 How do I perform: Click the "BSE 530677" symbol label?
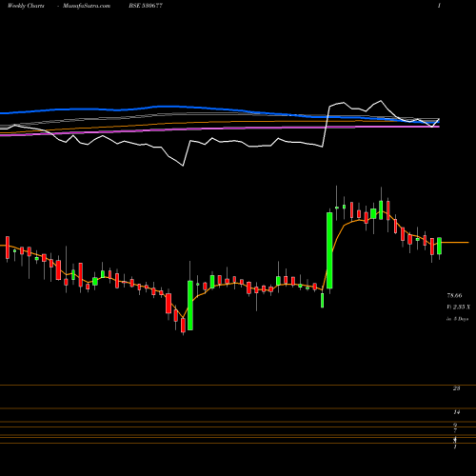(146, 6)
